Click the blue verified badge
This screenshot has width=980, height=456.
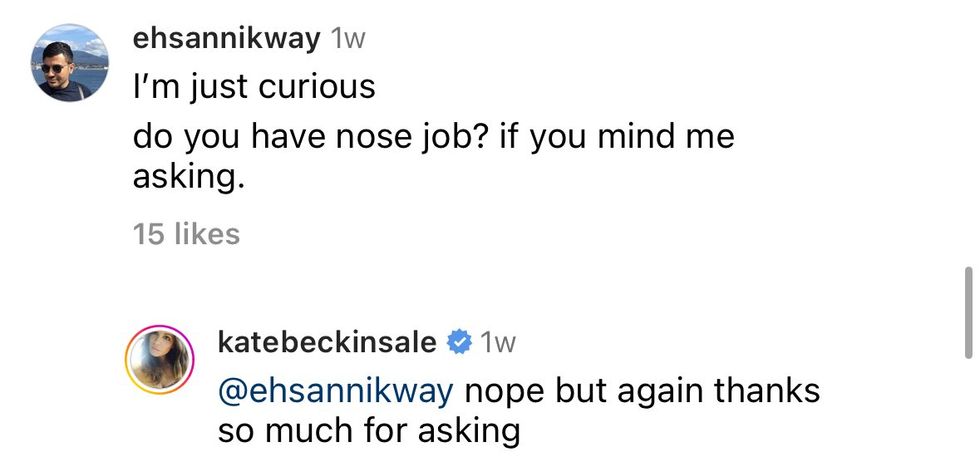[459, 342]
